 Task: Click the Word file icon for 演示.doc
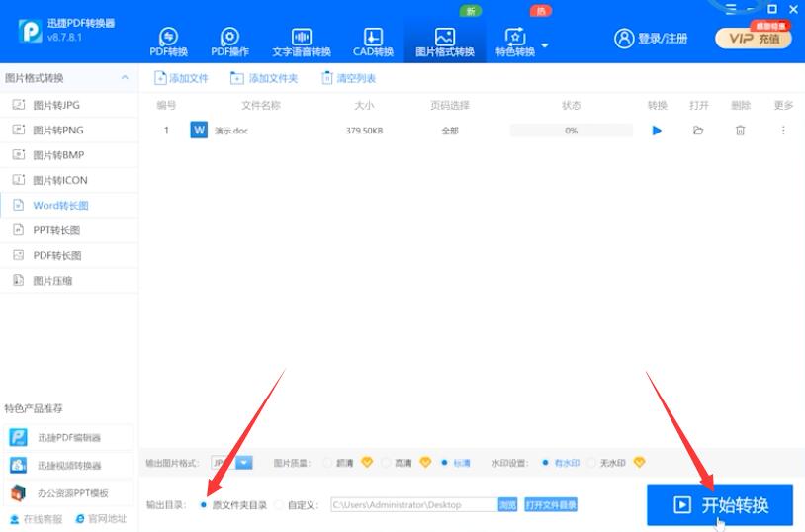click(x=199, y=130)
